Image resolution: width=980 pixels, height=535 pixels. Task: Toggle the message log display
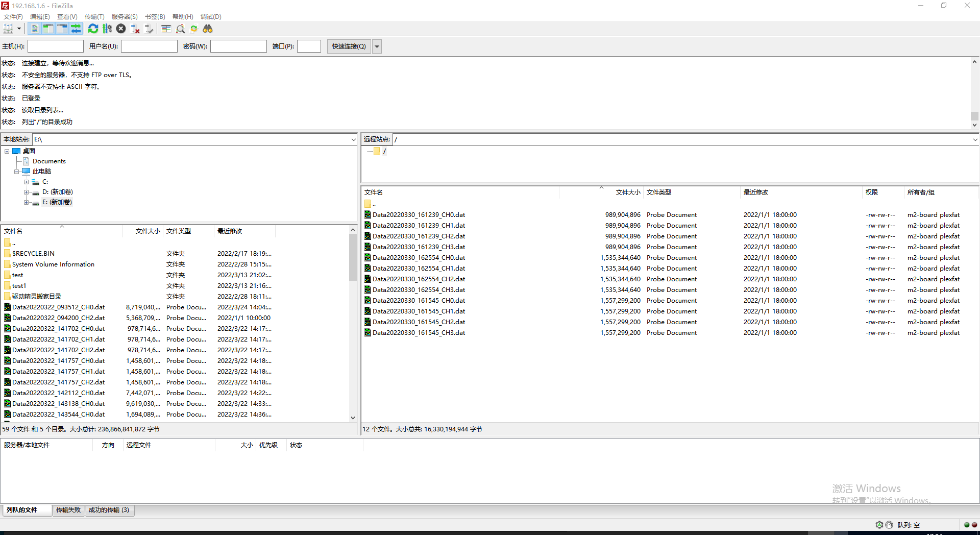pyautogui.click(x=34, y=29)
